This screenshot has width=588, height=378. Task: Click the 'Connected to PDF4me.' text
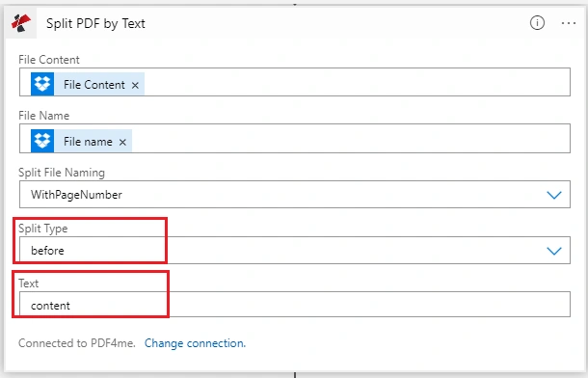pos(77,343)
